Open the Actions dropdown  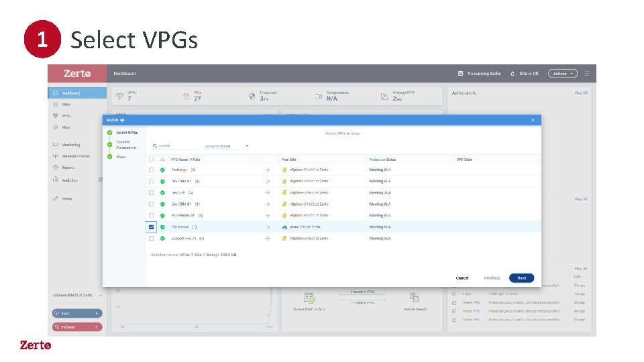coord(563,74)
